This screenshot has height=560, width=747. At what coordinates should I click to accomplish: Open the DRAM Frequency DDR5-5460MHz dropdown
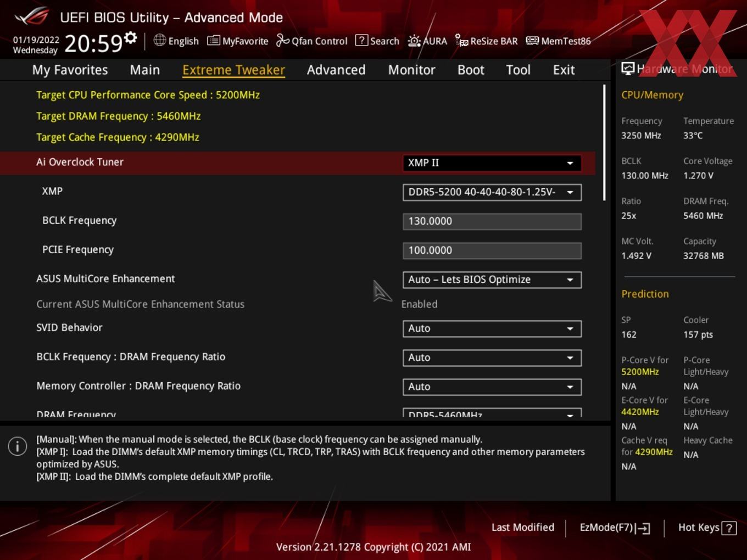(492, 413)
